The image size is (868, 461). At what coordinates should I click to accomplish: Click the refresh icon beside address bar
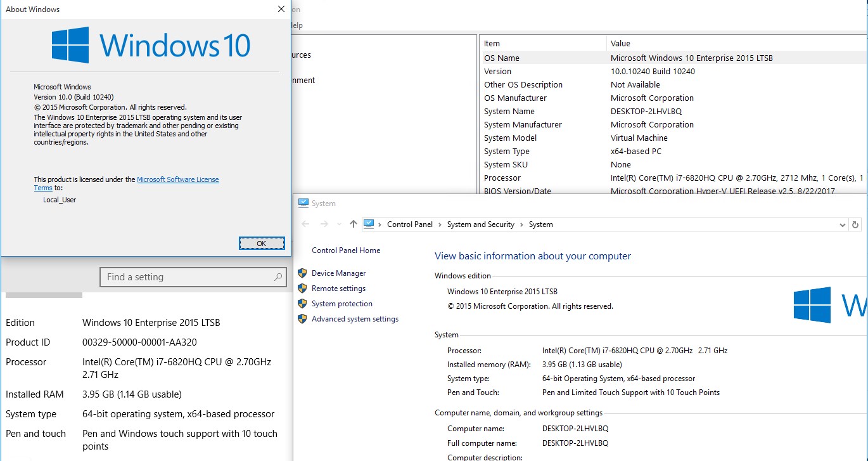click(855, 224)
